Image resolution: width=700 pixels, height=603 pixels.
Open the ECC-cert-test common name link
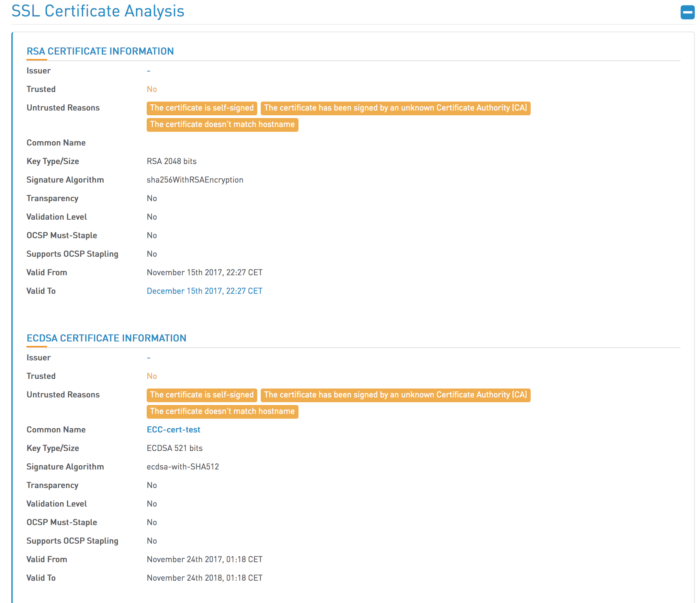(x=173, y=430)
